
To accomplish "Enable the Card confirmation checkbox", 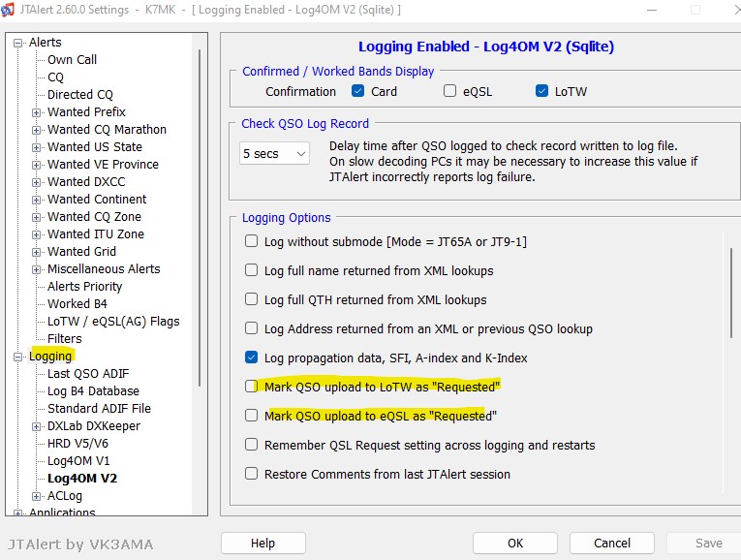I will coord(357,91).
